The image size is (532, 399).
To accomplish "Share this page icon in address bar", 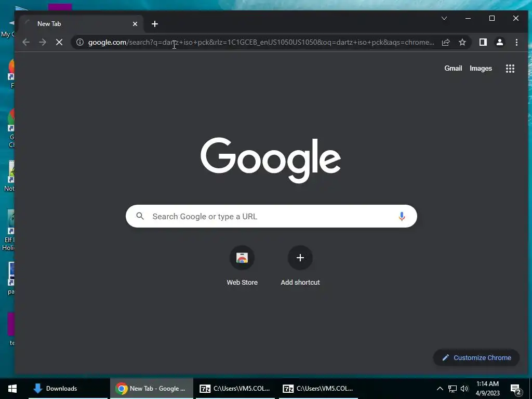I will [x=446, y=42].
